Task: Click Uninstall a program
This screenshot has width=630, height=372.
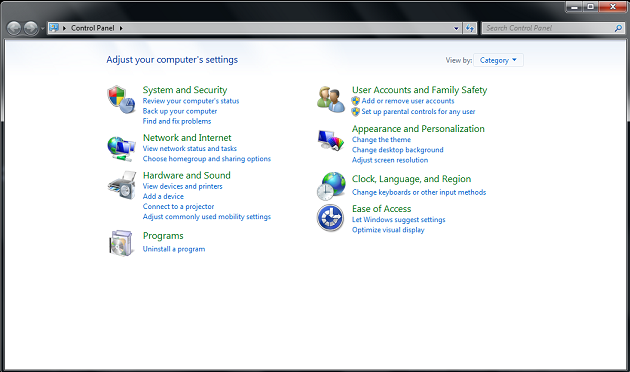Action: [174, 249]
